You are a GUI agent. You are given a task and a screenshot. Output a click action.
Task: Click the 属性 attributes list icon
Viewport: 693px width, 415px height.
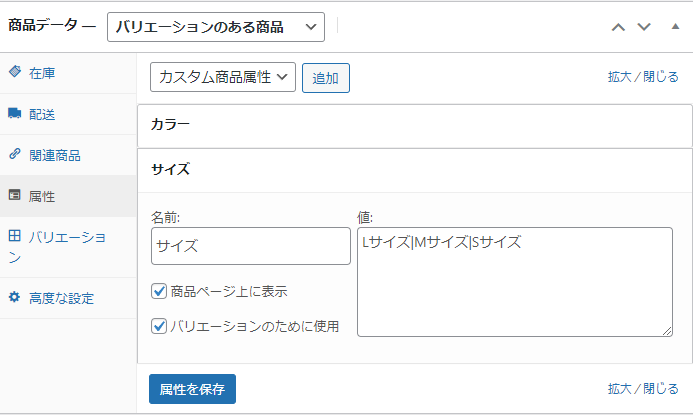[15, 195]
